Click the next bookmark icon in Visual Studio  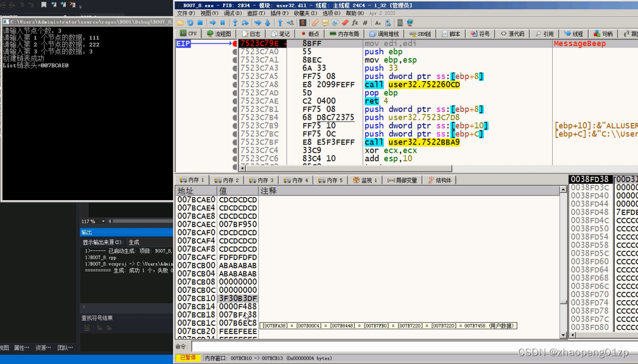[63, 4]
